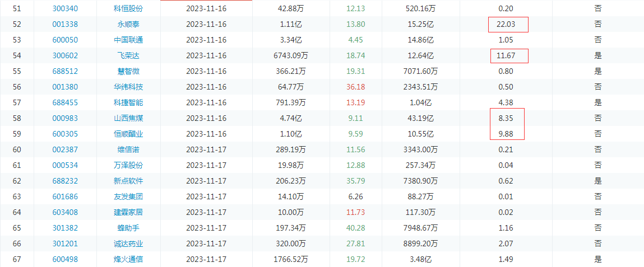Open stock code link 688512
The width and height of the screenshot is (644, 267).
tap(65, 71)
